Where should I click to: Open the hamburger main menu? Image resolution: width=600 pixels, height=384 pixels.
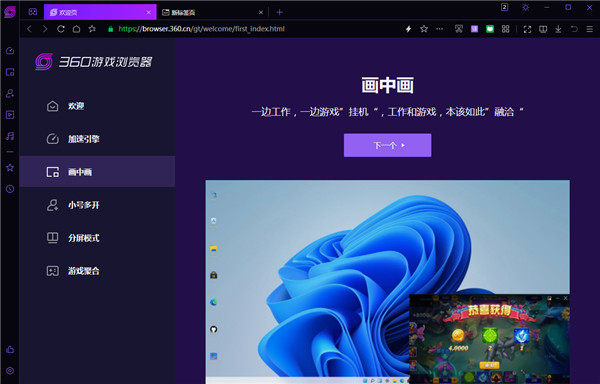pos(589,29)
